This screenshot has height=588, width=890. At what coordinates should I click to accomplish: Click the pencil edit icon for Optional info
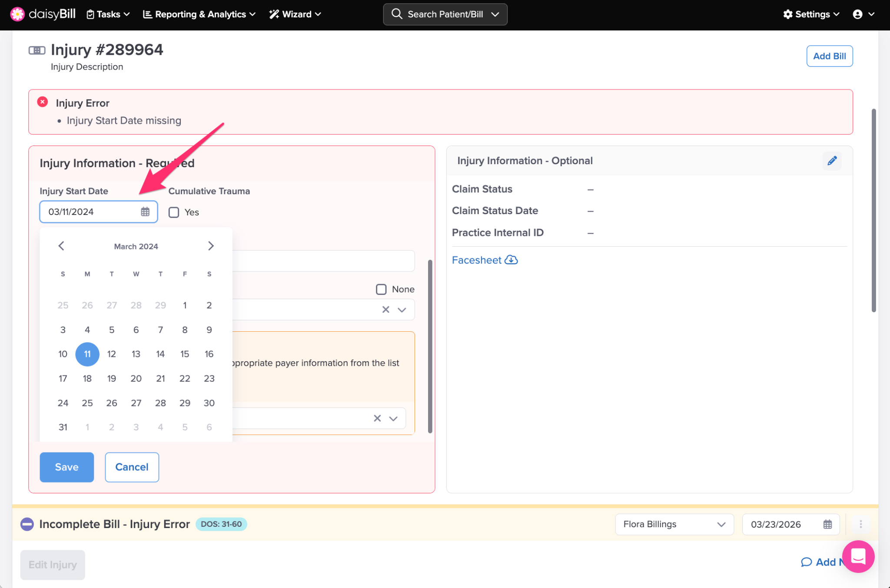pos(832,161)
